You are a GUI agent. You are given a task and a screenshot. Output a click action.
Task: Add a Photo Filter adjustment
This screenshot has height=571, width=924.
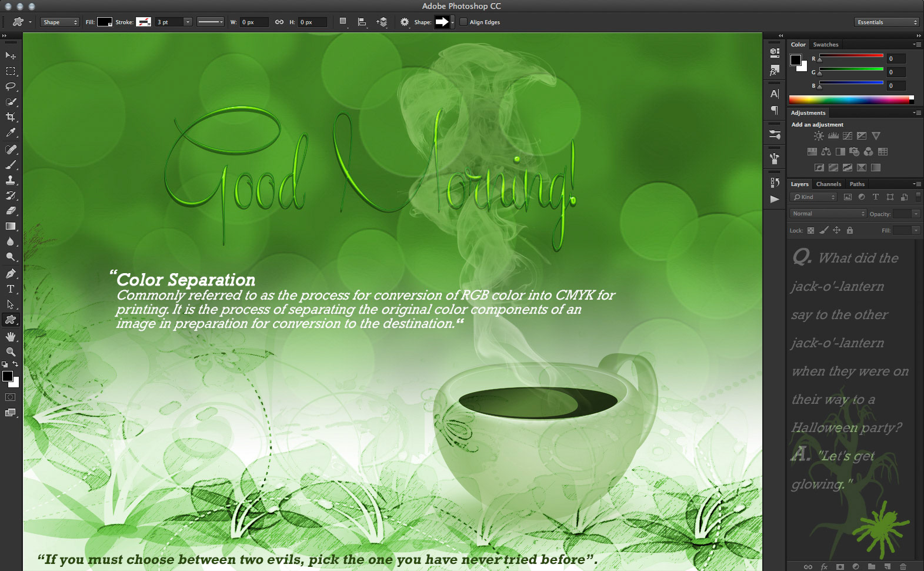point(854,152)
